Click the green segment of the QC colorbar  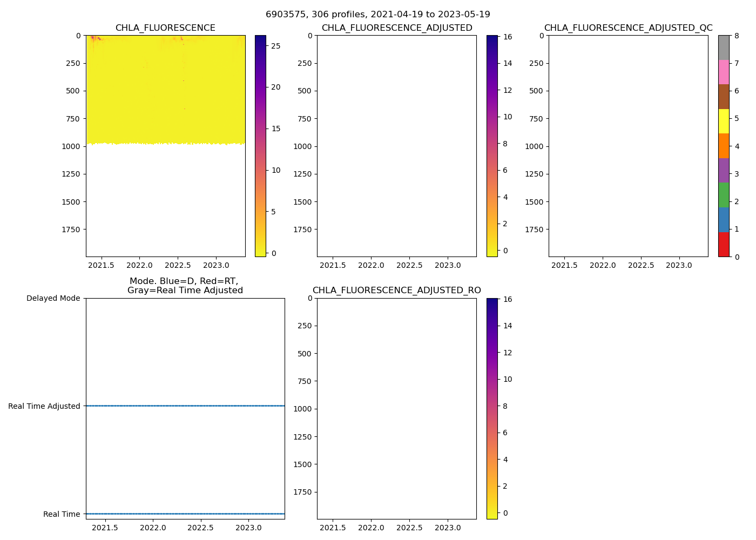[724, 195]
